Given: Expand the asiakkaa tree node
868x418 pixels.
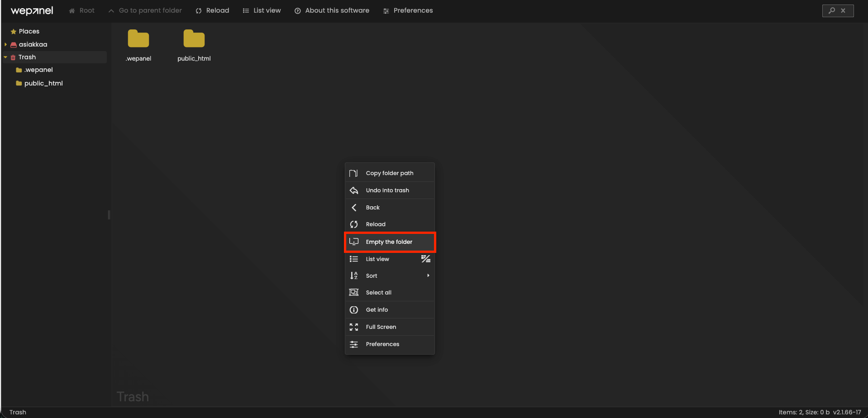Looking at the screenshot, I should click(x=5, y=44).
